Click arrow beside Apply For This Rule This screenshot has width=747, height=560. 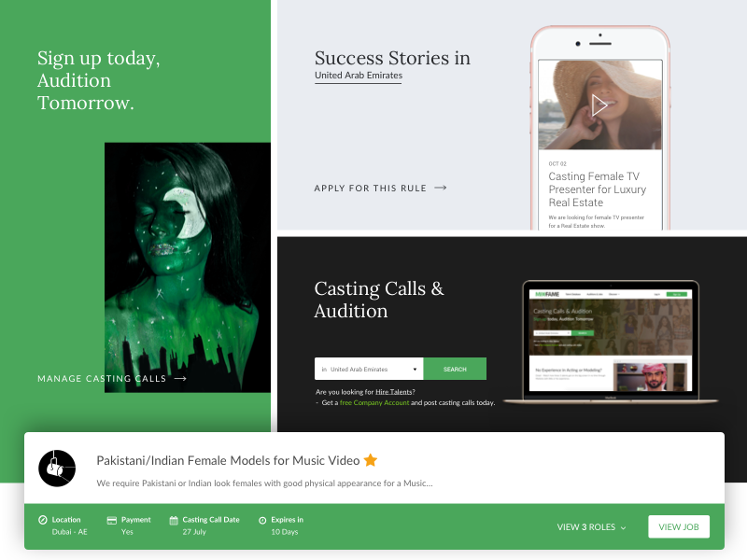click(441, 188)
